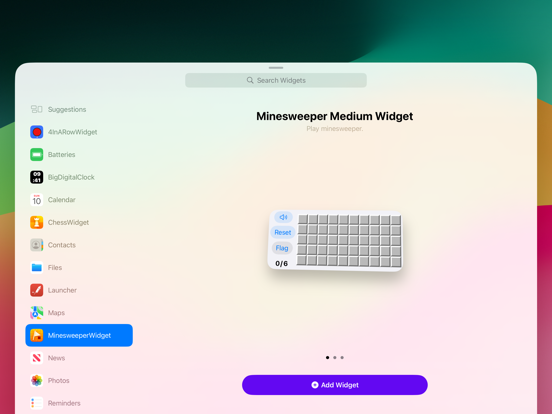The height and width of the screenshot is (414, 552).
Task: Click the minesweeper grid preview
Action: [349, 240]
